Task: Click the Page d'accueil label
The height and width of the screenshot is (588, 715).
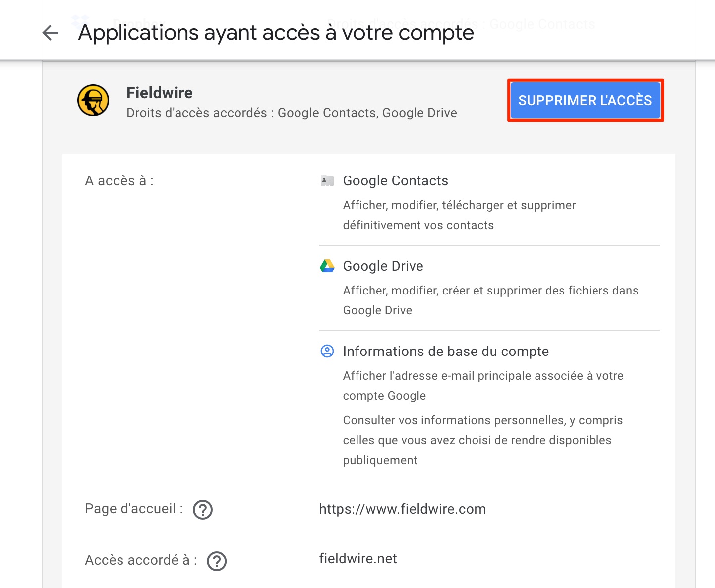Action: [x=134, y=509]
